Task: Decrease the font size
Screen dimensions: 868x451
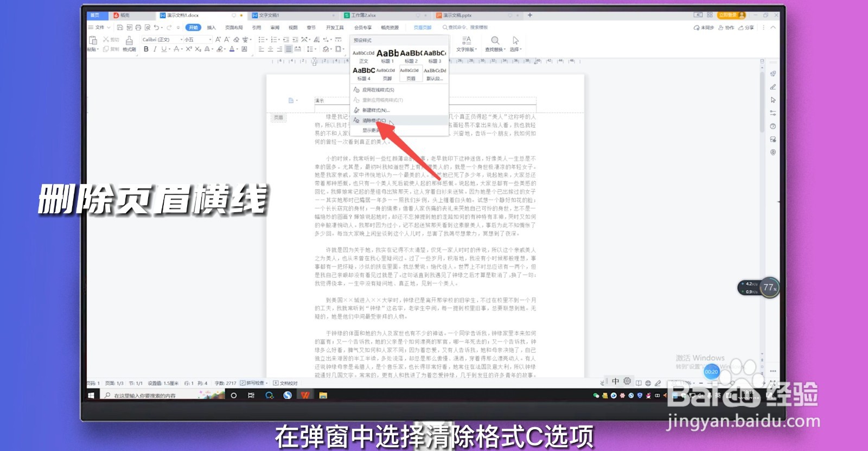Action: (227, 40)
